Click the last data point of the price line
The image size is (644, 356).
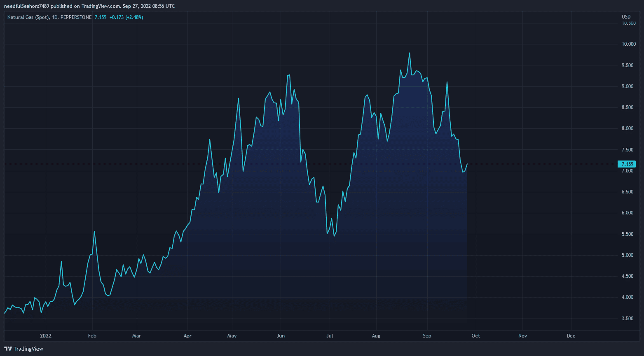[x=467, y=164]
